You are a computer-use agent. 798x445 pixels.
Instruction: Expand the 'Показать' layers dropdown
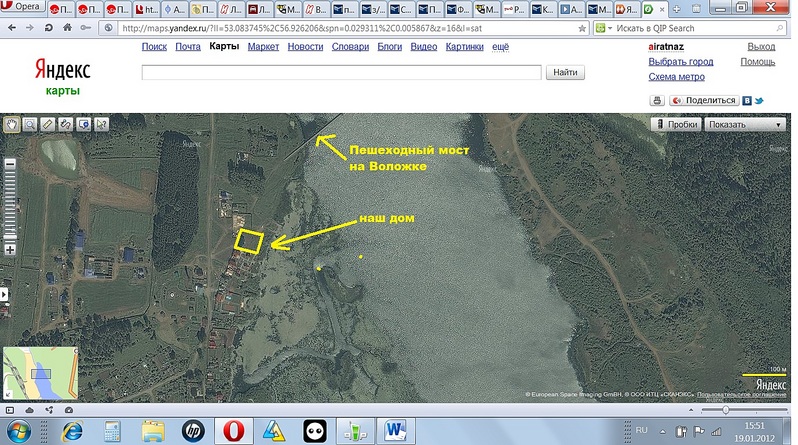(x=745, y=124)
